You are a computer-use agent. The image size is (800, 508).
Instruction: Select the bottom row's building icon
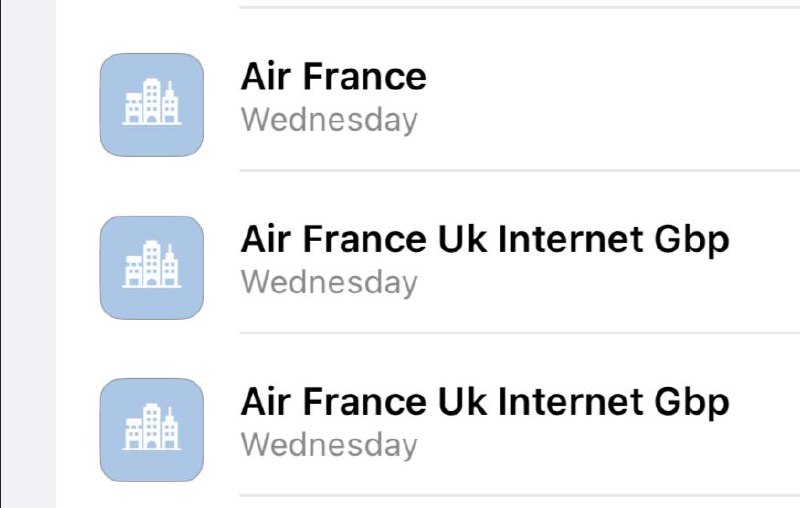[152, 429]
